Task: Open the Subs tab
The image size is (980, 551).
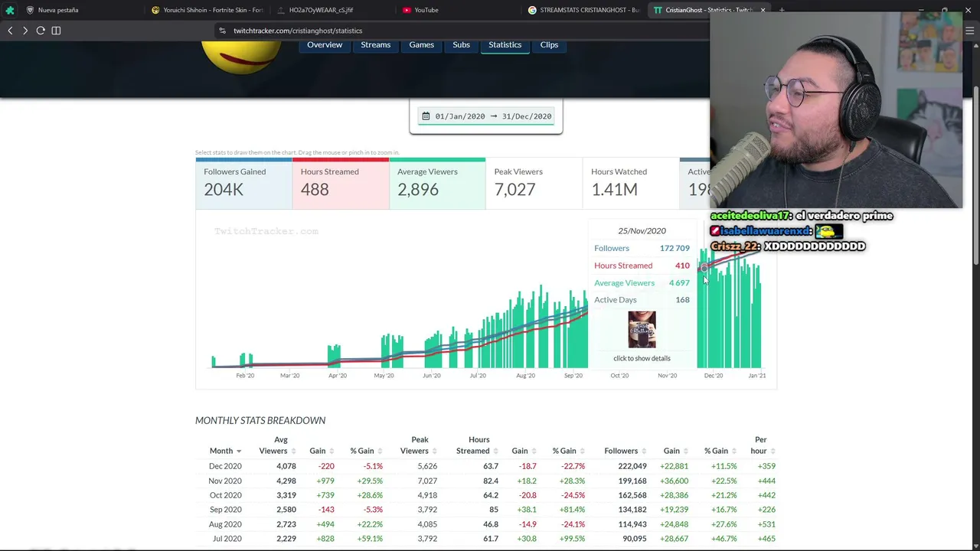Action: point(461,45)
